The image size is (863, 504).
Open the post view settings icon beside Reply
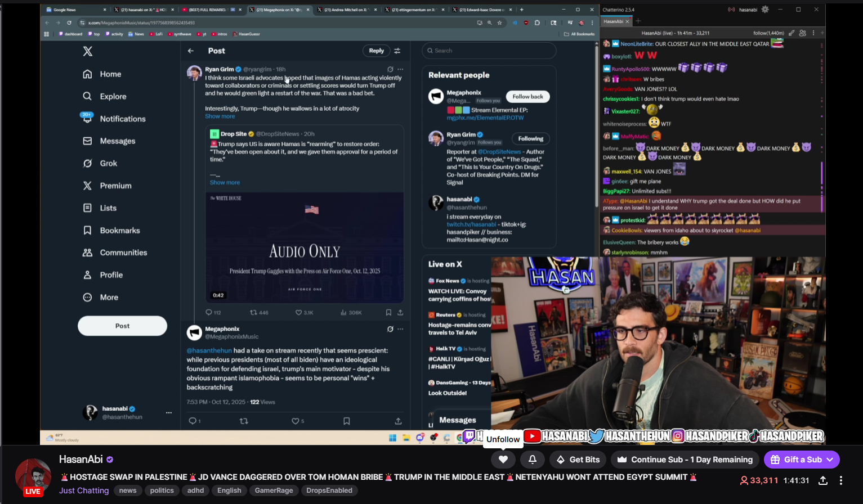[x=397, y=51]
